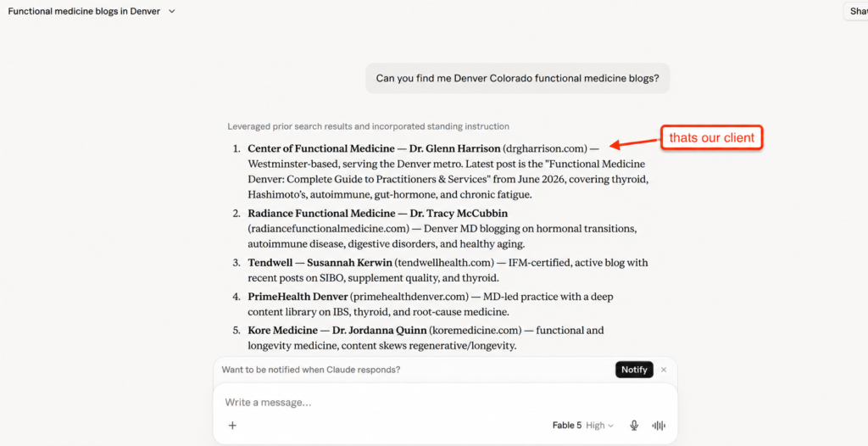Viewport: 868px width, 446px height.
Task: Expand the chat title dropdown chevron
Action: [x=171, y=11]
